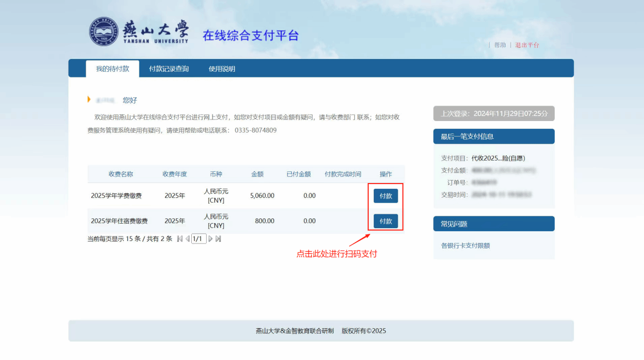Open the 各银行卡支付限额 FAQ link
644x360 pixels.
point(465,246)
